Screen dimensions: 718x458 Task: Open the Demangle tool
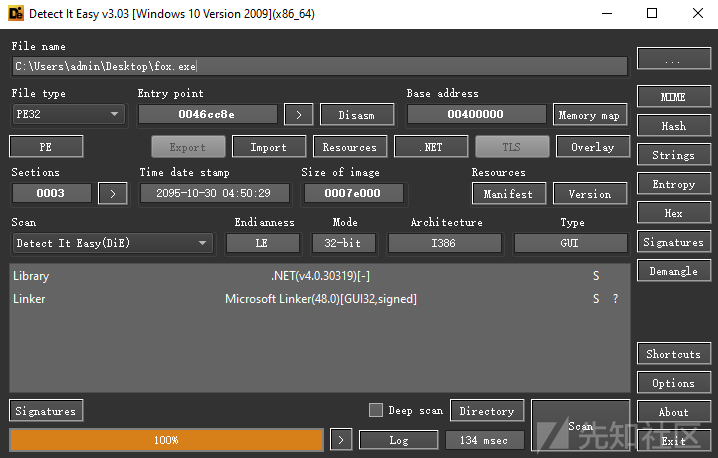click(x=674, y=271)
